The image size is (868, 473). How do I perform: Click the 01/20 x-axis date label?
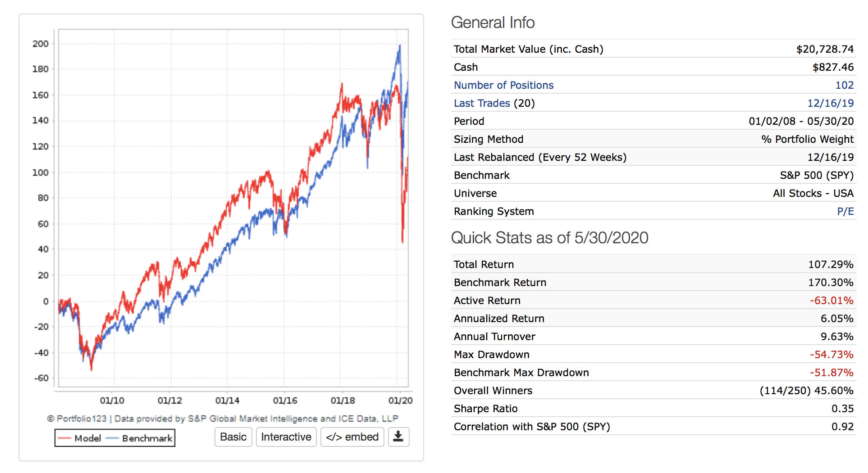(400, 400)
